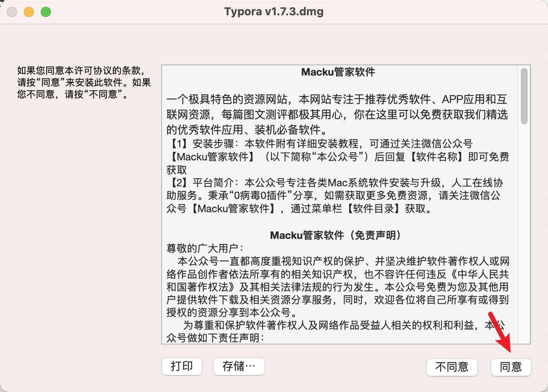Click the 同意 (Agree) button
Image resolution: width=548 pixels, height=392 pixels.
pyautogui.click(x=511, y=367)
